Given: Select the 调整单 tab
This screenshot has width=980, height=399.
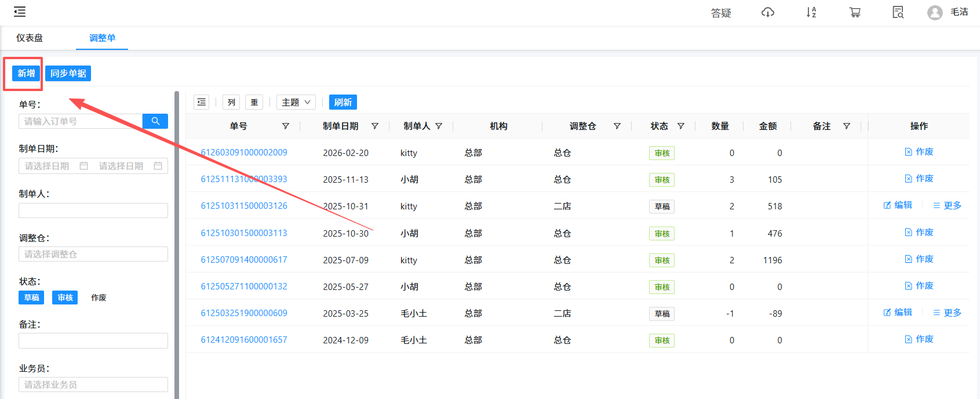Looking at the screenshot, I should click(102, 38).
